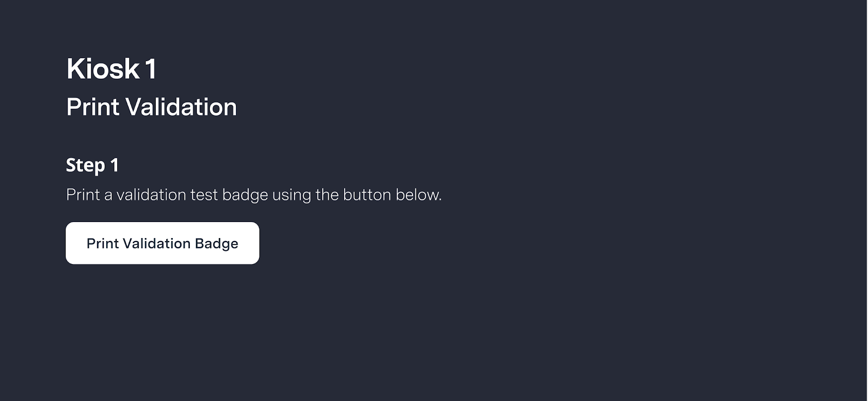
Task: Start printing the validation test badge
Action: pos(162,243)
